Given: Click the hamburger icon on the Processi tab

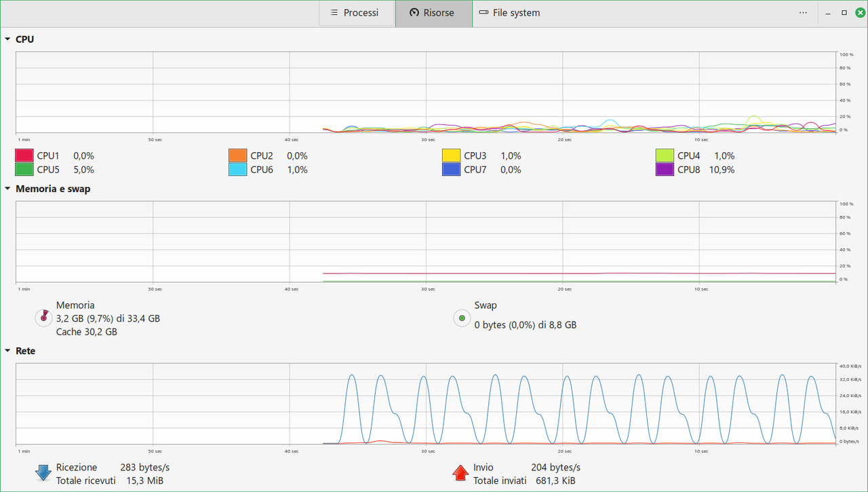Looking at the screenshot, I should (334, 13).
